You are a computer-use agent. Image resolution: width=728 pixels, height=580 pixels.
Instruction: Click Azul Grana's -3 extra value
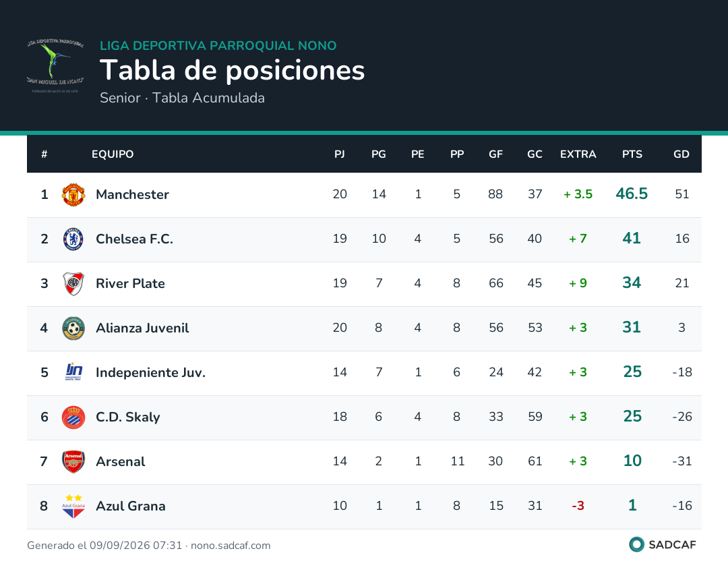pos(578,506)
